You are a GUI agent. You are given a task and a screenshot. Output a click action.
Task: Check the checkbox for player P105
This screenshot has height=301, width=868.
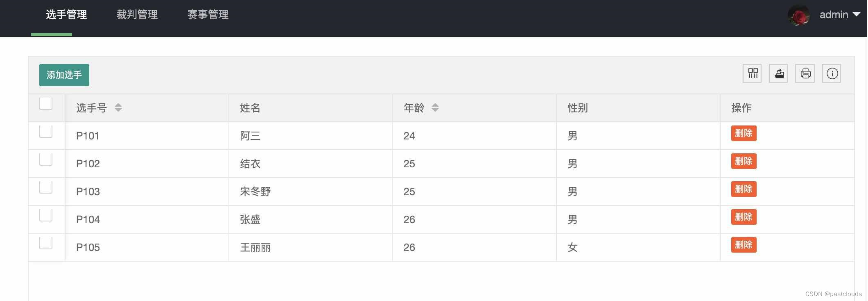click(46, 243)
